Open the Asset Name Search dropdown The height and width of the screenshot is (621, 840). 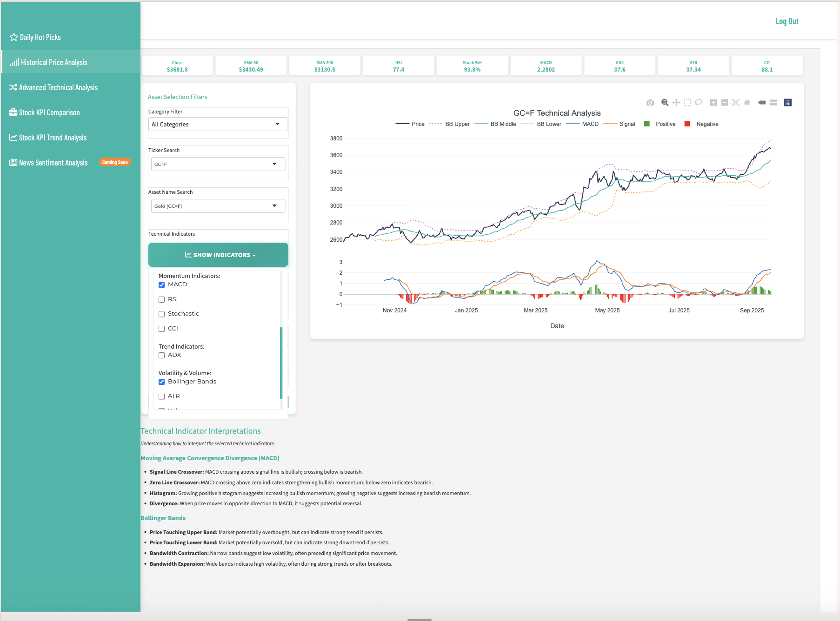218,206
